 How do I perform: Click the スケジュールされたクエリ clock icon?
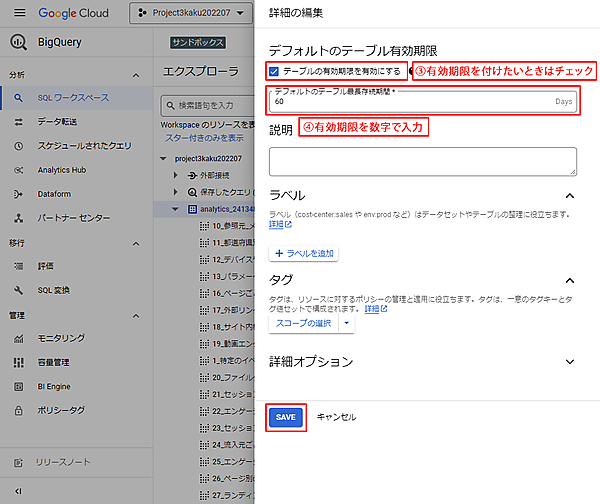(18, 146)
